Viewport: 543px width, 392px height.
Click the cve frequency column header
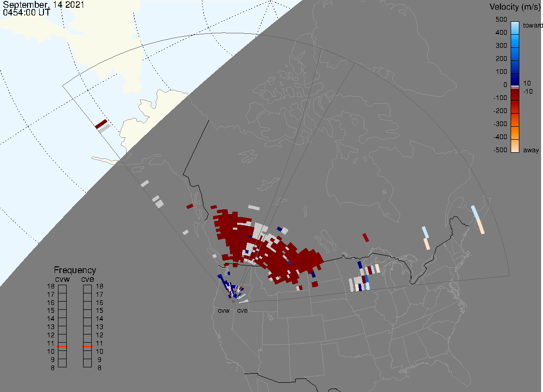87,279
